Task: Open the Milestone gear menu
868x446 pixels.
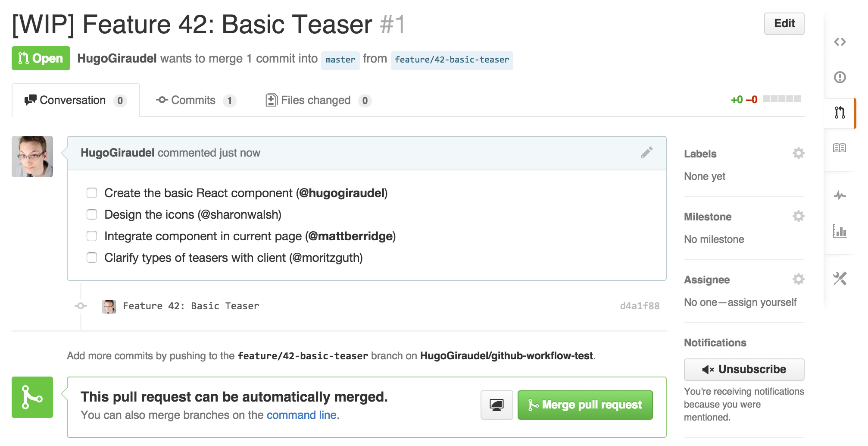Action: click(798, 216)
